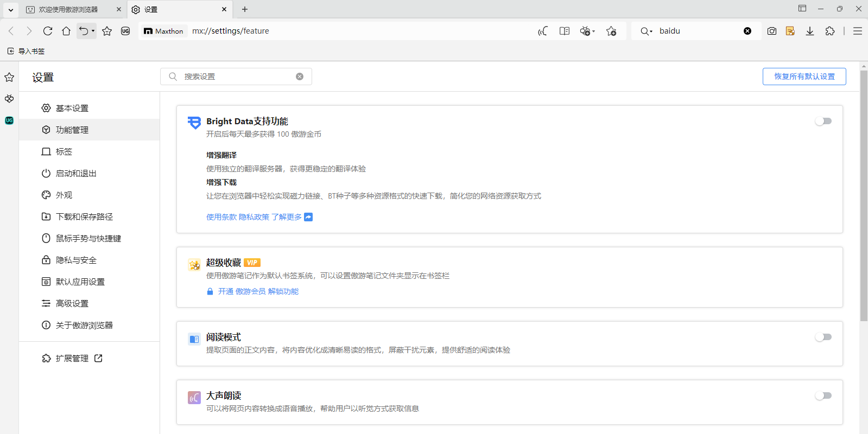Click the read aloud icon in address bar
Image resolution: width=868 pixels, height=434 pixels.
coord(542,31)
